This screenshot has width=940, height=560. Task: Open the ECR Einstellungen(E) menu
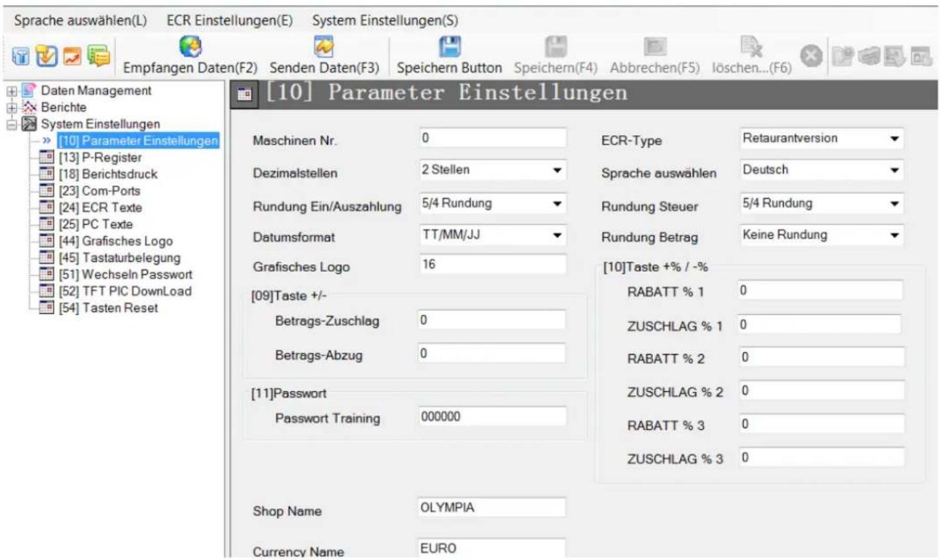[229, 21]
